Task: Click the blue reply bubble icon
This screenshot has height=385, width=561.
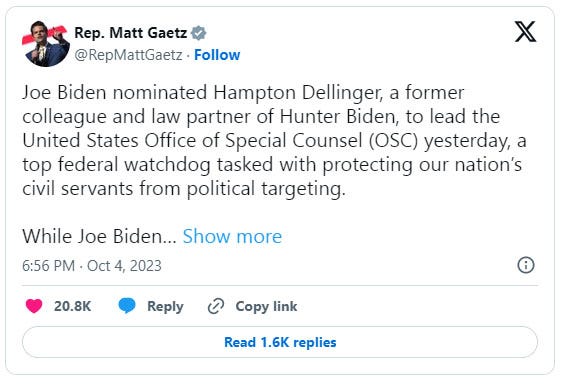Action: (127, 306)
